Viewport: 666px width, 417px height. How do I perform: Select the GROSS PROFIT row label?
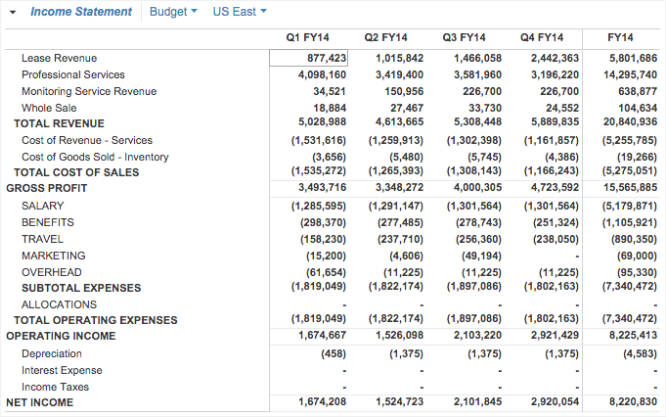49,188
